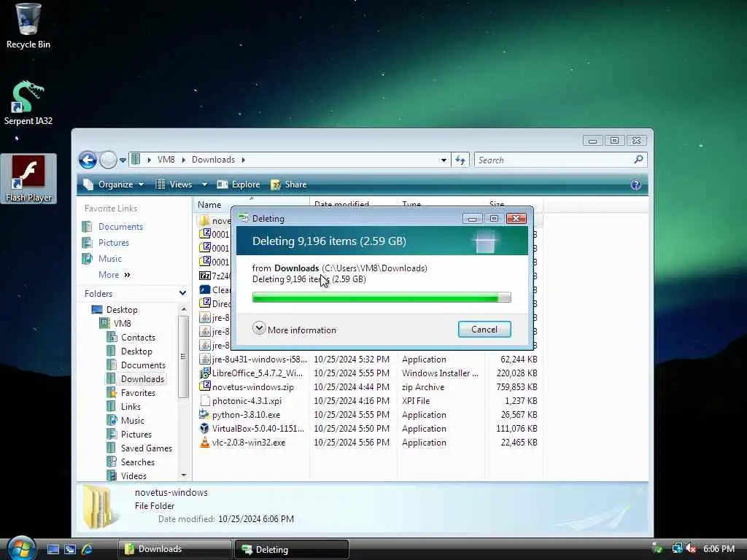Select Music in folder tree
Screen dimensions: 747x560
(x=125, y=421)
